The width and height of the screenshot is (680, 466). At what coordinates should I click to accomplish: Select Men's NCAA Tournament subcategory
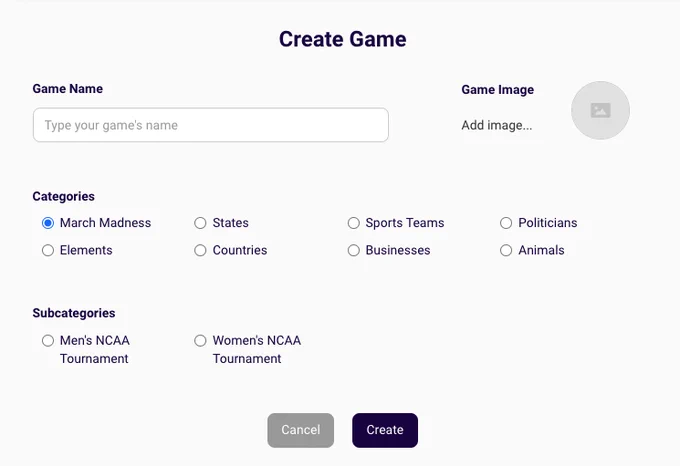click(x=48, y=340)
